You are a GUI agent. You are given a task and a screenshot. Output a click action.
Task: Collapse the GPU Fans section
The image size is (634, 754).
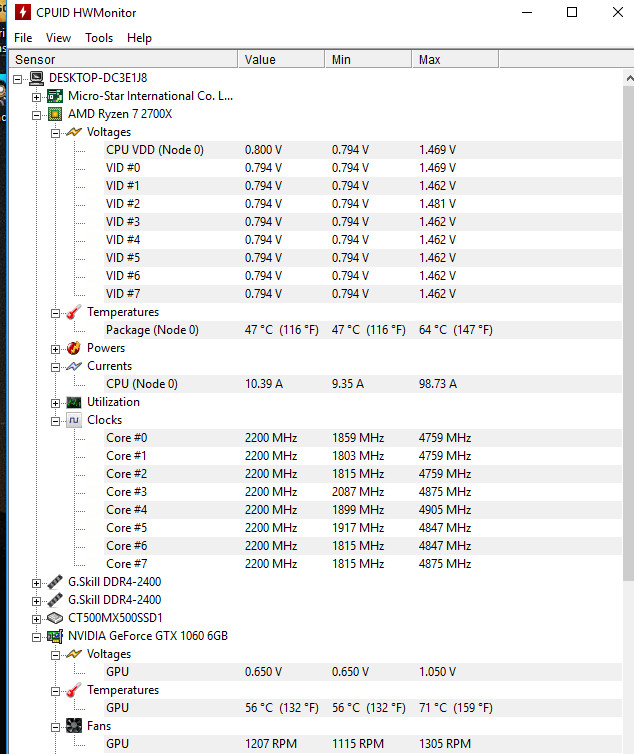pyautogui.click(x=55, y=727)
